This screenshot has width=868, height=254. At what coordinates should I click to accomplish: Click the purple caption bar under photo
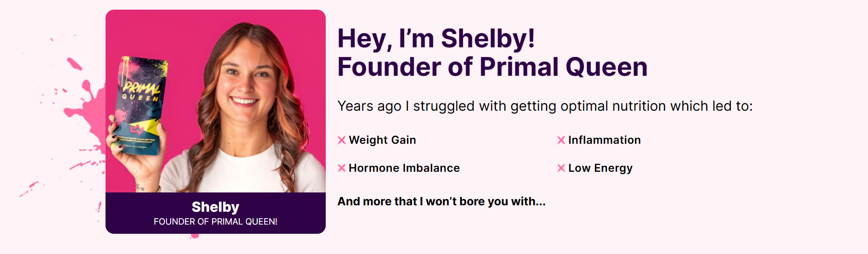216,213
